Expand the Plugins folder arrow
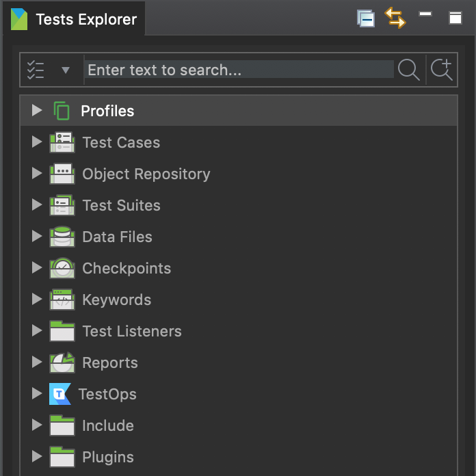Viewport: 476px width, 476px height. point(37,457)
